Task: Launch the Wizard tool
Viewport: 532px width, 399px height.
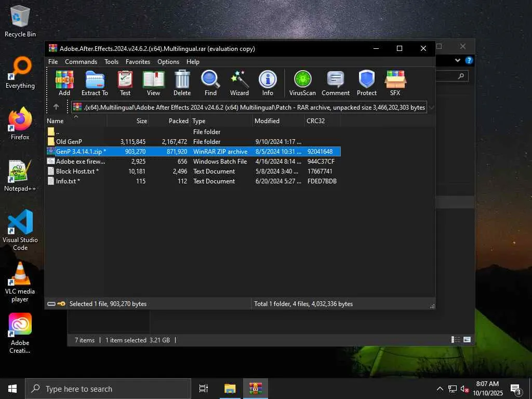Action: [240, 83]
